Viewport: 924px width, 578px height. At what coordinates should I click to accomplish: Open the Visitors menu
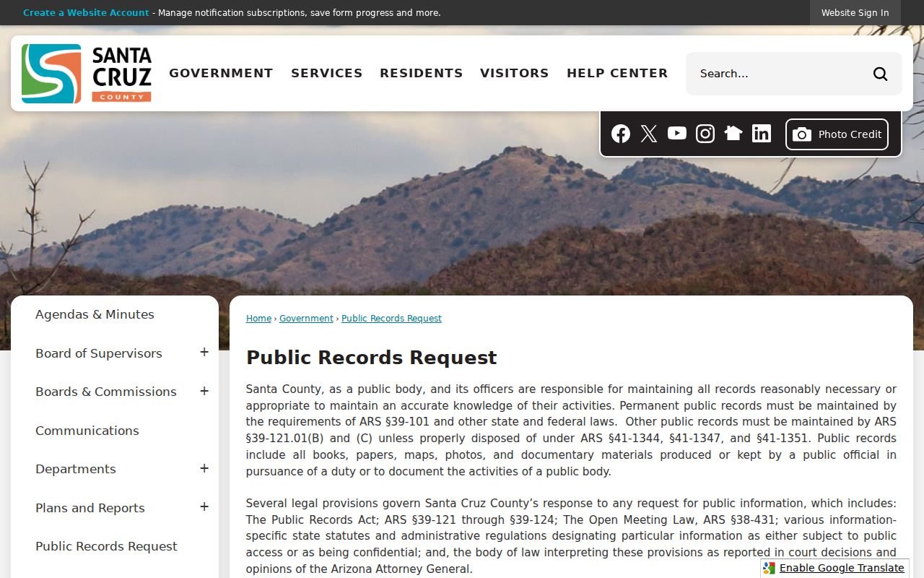click(x=515, y=73)
